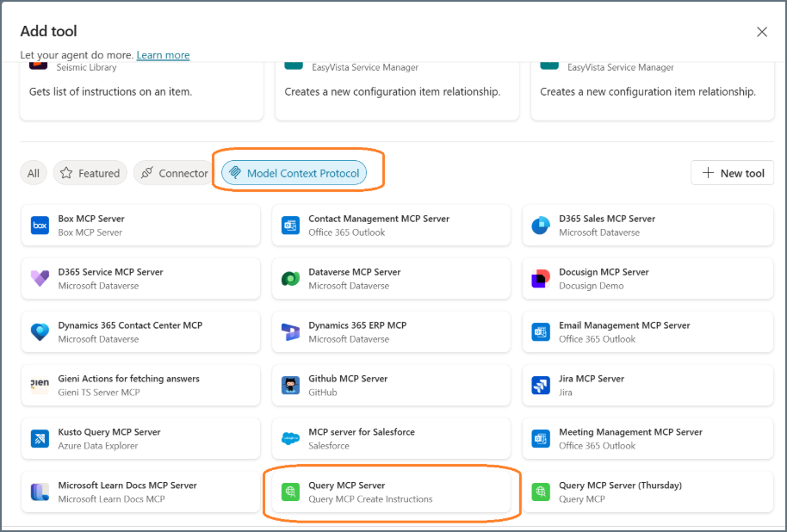Screen dimensions: 787x532
Task: Click the D365 Service MCP Server heart icon
Action: [x=40, y=279]
